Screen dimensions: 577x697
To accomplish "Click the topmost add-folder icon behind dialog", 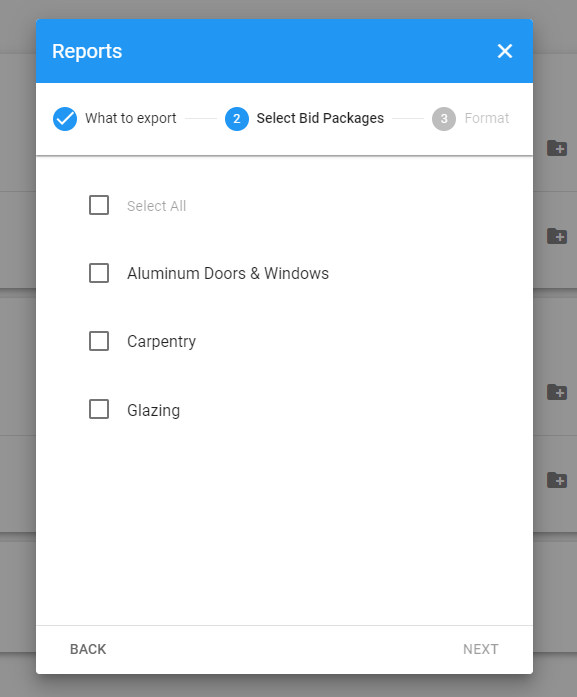I will (557, 148).
